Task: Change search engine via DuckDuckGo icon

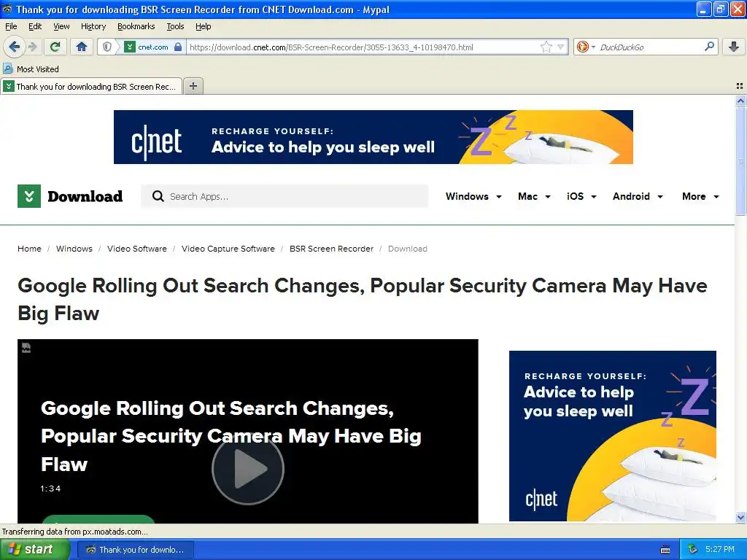Action: pos(585,47)
